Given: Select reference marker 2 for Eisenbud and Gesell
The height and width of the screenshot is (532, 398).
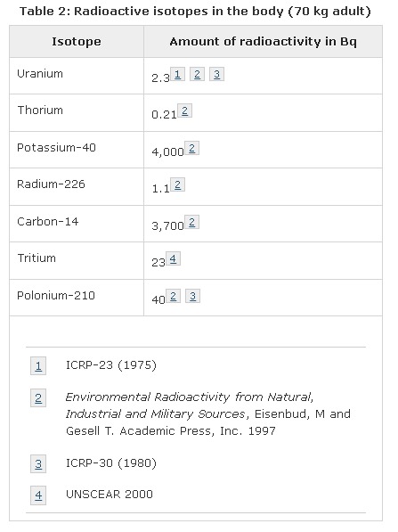Looking at the screenshot, I should tap(38, 397).
